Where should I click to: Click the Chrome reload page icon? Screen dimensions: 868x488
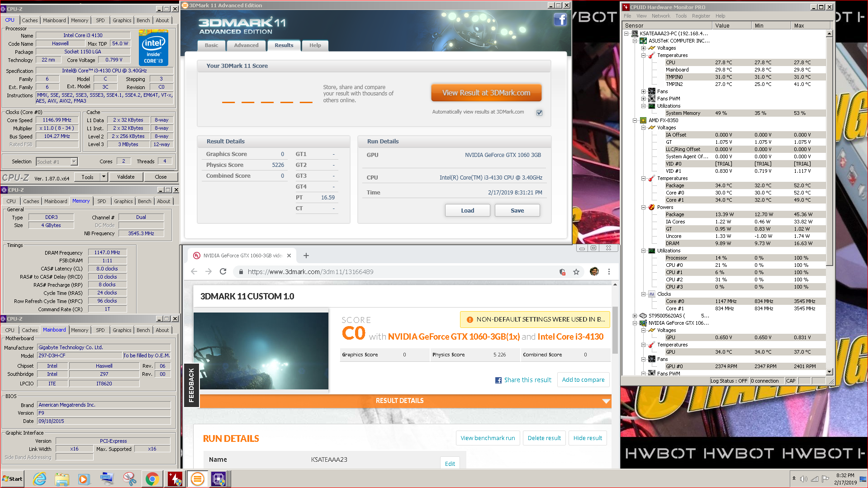(223, 271)
